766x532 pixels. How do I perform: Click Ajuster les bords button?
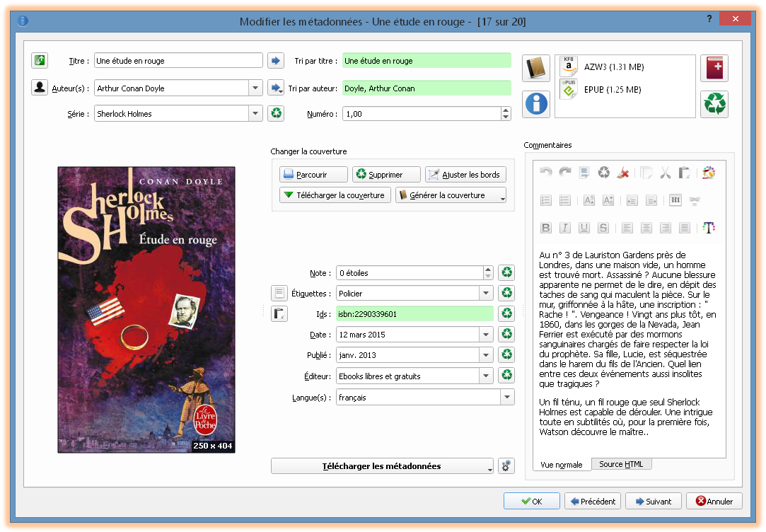click(465, 175)
